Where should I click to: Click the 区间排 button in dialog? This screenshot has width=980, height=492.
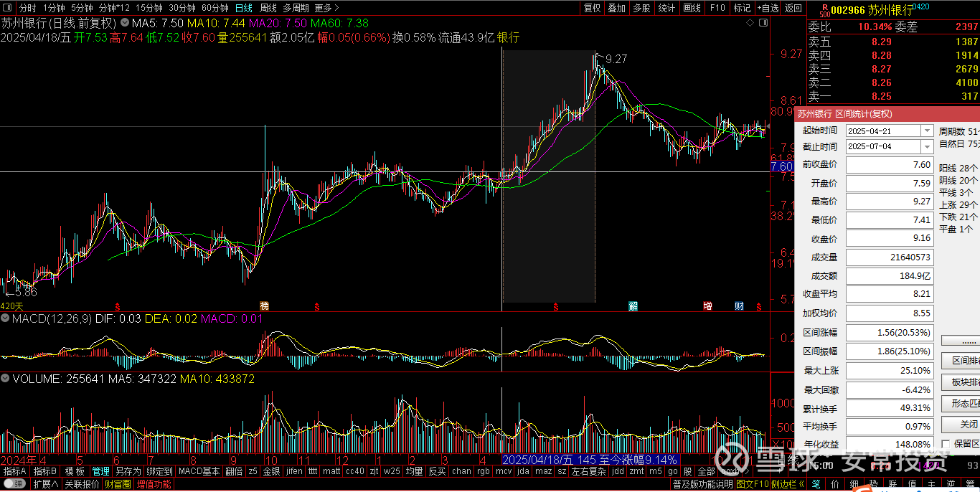960,361
